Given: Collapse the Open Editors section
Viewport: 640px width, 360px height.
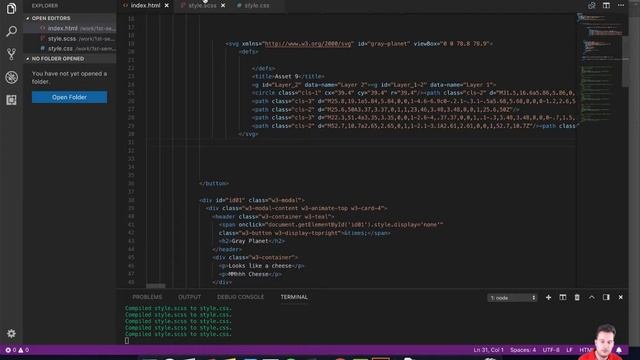Looking at the screenshot, I should tap(69, 18).
